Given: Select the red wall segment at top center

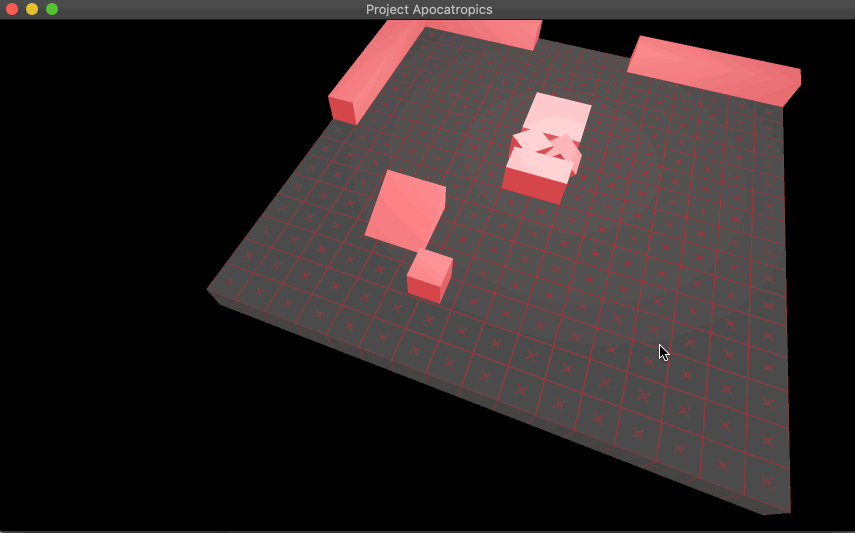Looking at the screenshot, I should pyautogui.click(x=490, y=33).
